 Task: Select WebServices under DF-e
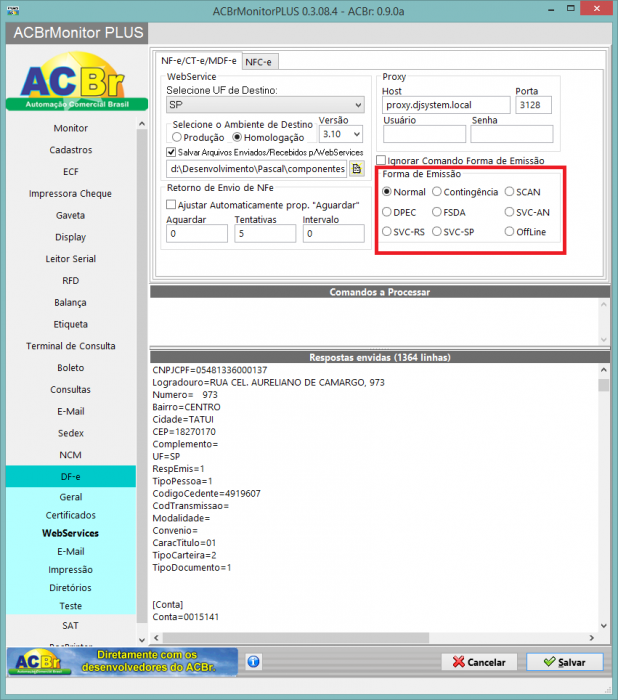71,533
